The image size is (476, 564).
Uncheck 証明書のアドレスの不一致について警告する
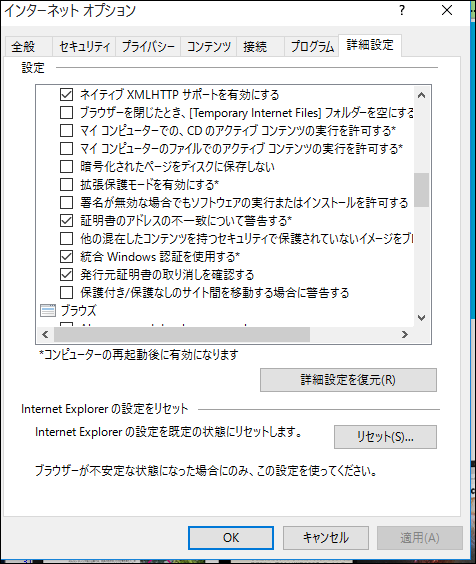pos(66,220)
